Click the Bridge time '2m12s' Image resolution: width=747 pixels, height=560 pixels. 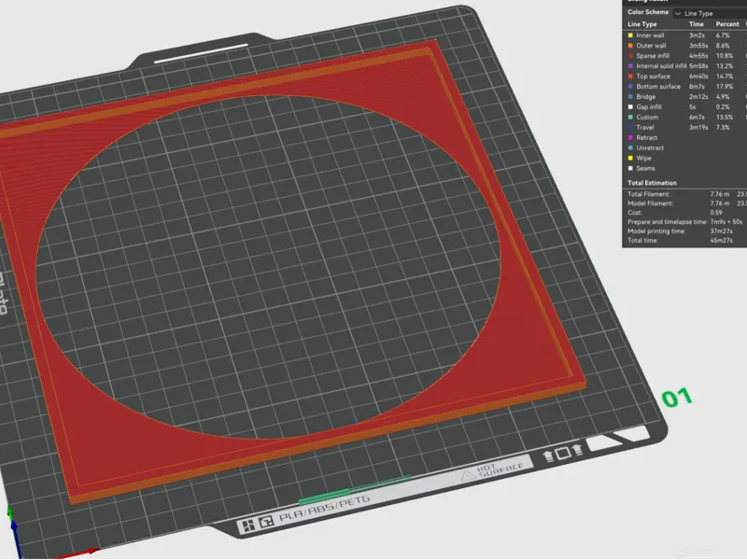coord(698,97)
